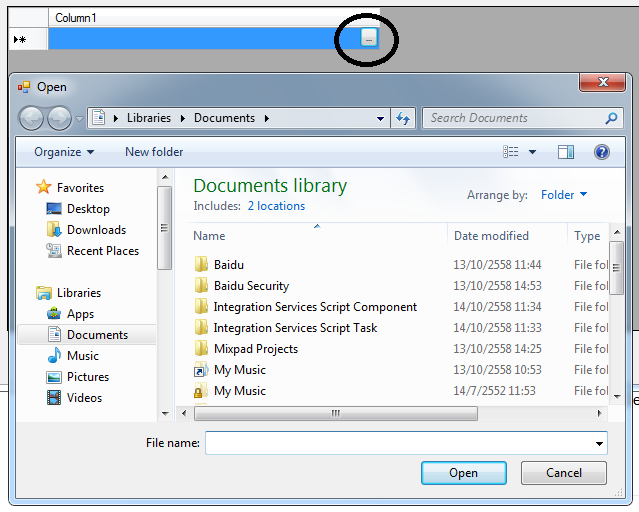
Task: Click the horizontal scroll left arrow
Action: click(184, 413)
